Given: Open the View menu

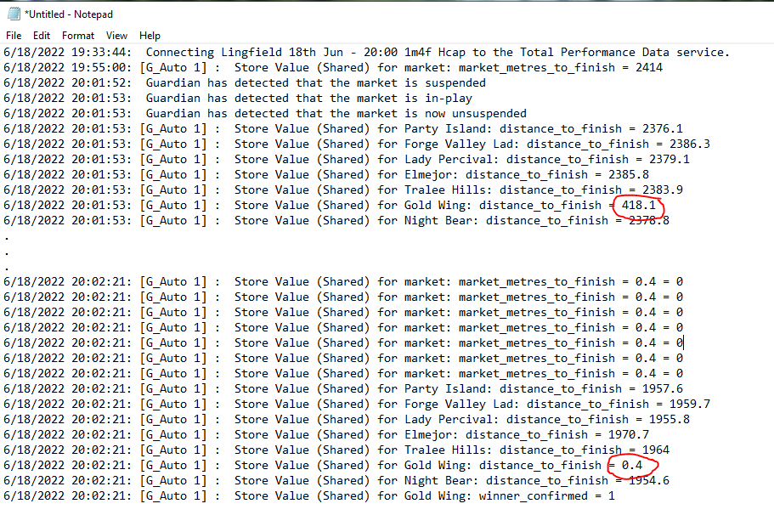Looking at the screenshot, I should 117,36.
